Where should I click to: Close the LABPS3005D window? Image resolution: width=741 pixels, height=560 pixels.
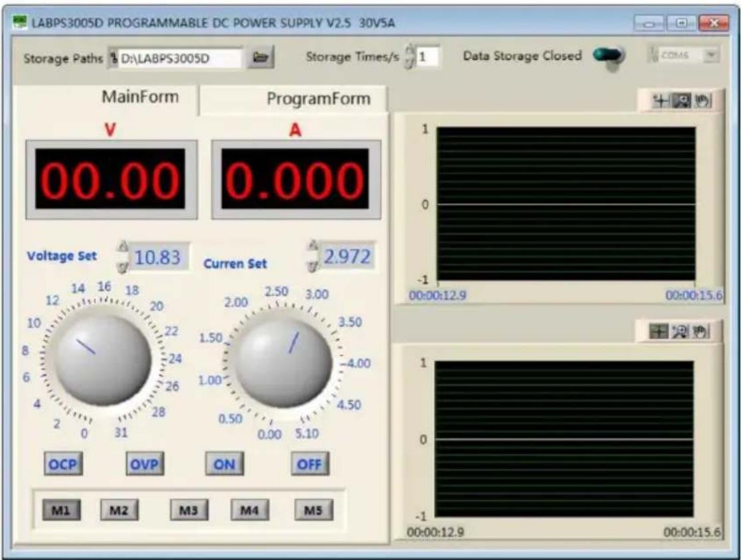(x=714, y=23)
